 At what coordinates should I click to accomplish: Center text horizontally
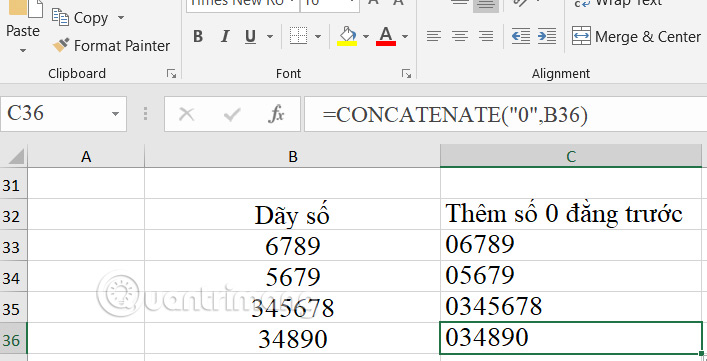(460, 36)
